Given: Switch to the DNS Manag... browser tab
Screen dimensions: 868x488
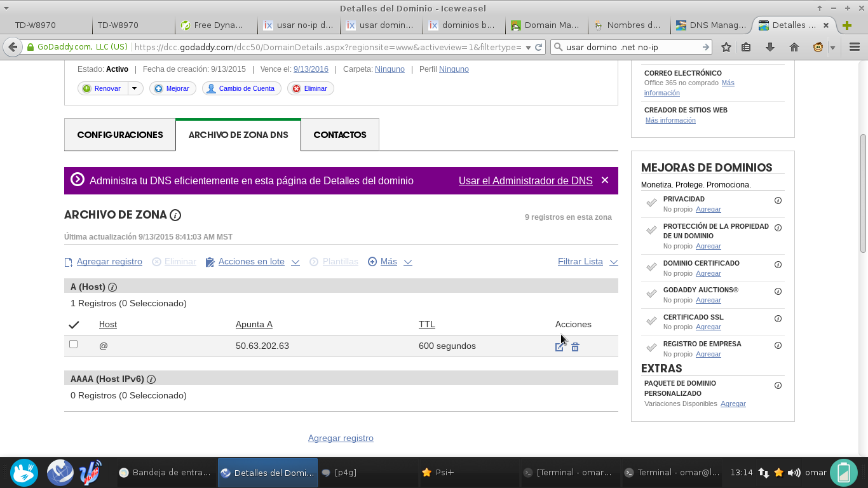Looking at the screenshot, I should pos(711,25).
